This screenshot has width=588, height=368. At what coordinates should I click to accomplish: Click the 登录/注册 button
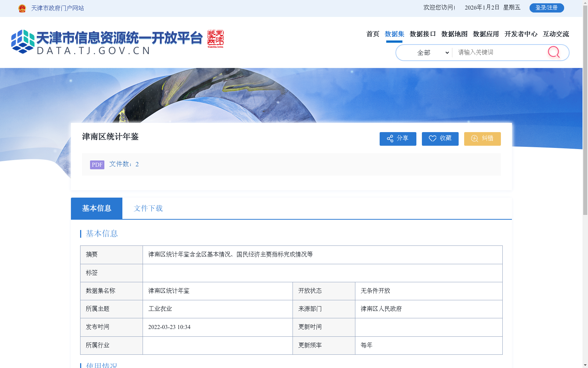coord(546,7)
